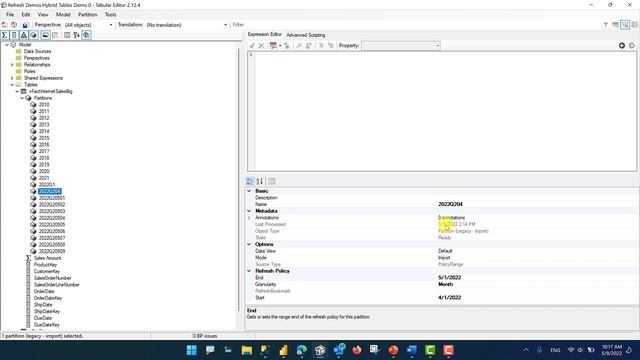Toggle alphabetical sort order button
The height and width of the screenshot is (360, 640).
tap(76, 35)
